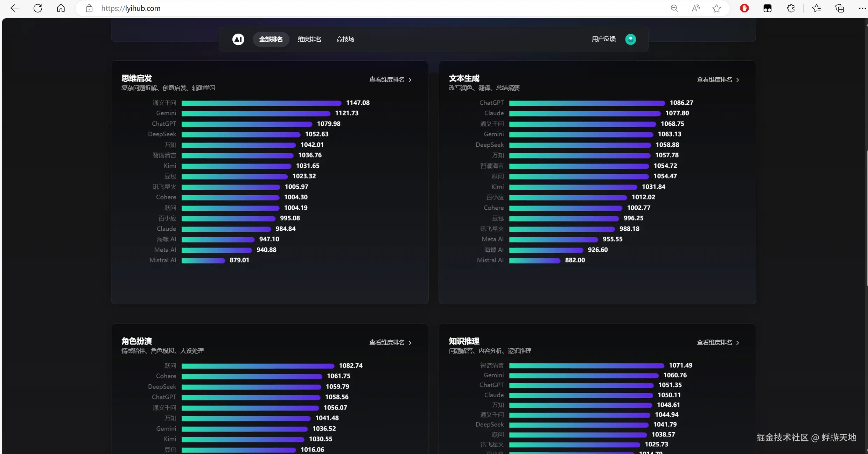Expand 查看维度排名 for 文本生成

pyautogui.click(x=718, y=80)
